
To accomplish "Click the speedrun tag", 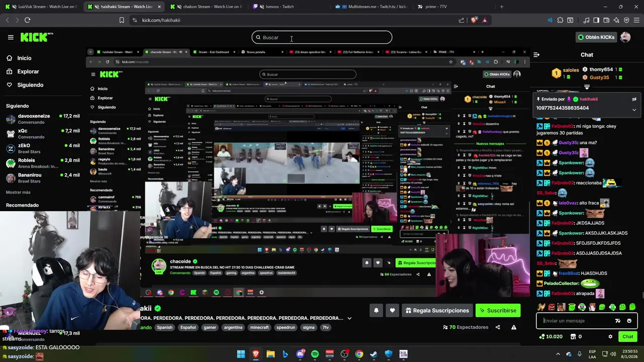I will point(286,327).
